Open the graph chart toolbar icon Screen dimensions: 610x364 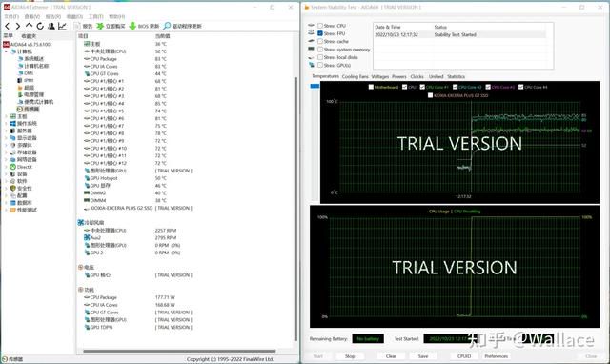pos(62,26)
